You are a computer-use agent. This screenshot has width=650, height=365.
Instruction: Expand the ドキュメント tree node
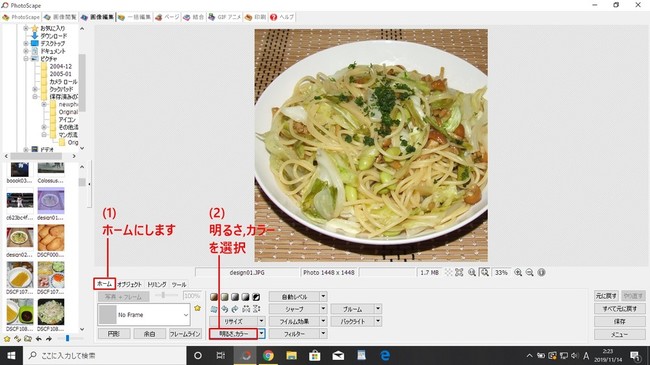tap(26, 51)
